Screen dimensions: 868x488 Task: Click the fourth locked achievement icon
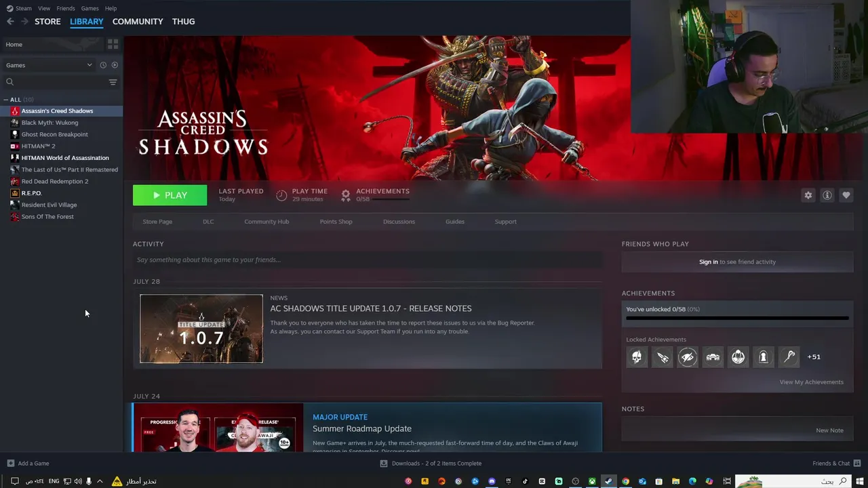pyautogui.click(x=713, y=357)
